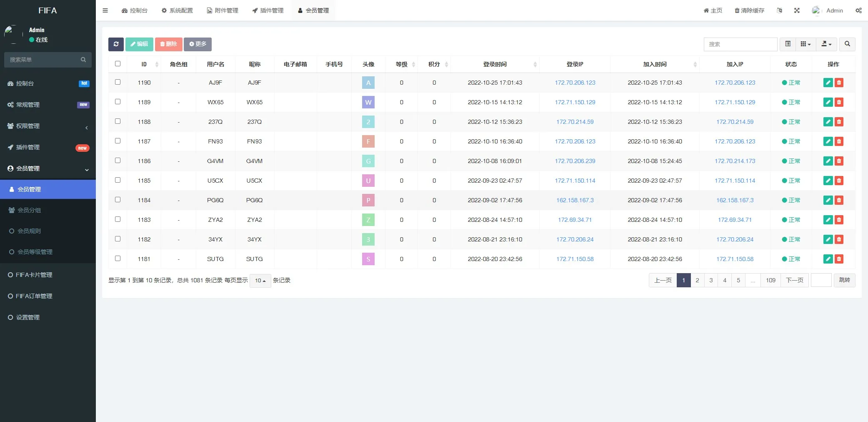Switch to 附件管理 top tab
This screenshot has width=868, height=422.
point(223,10)
